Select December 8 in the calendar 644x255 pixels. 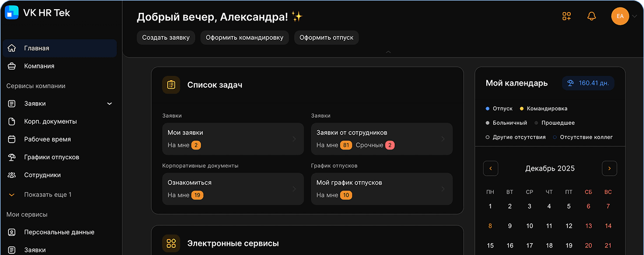(490, 226)
